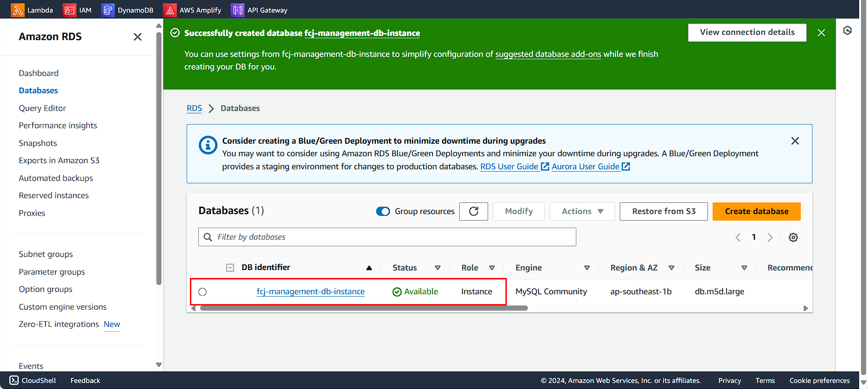Open Zero-ETL integrations in the sidebar
This screenshot has height=389, width=868.
(59, 324)
